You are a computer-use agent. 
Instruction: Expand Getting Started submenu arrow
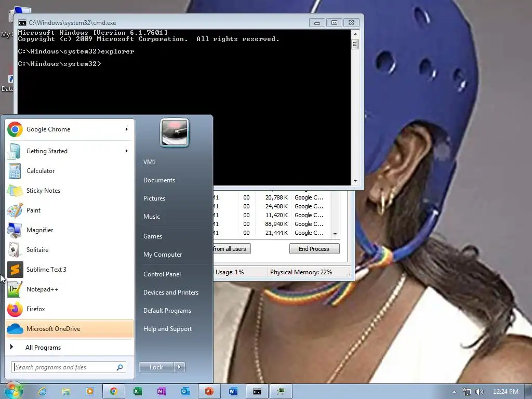(127, 151)
